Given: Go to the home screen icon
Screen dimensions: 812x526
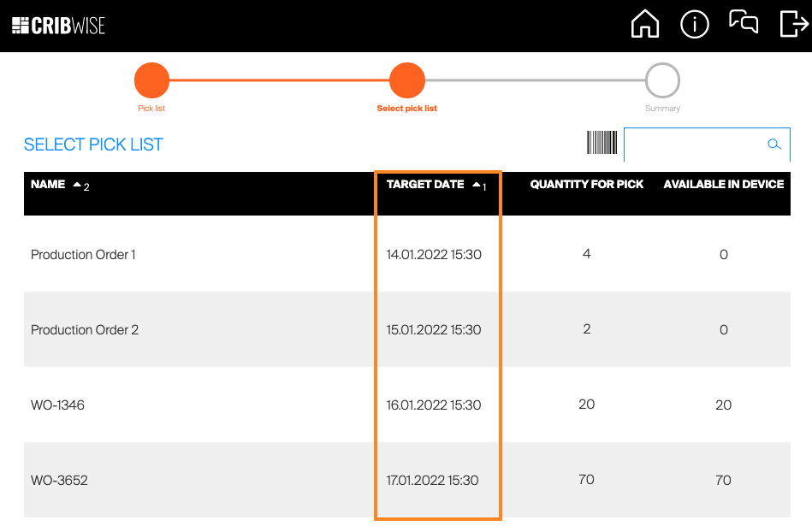Looking at the screenshot, I should coord(645,25).
